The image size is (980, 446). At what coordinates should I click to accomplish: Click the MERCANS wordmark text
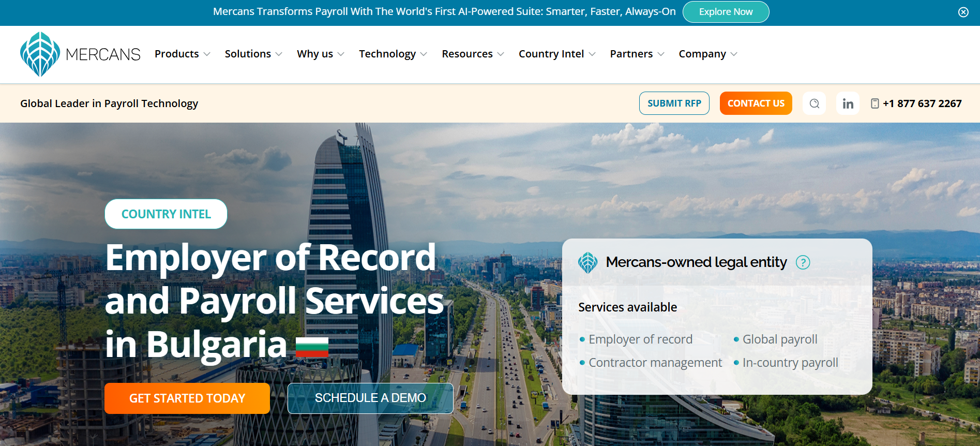click(x=103, y=54)
